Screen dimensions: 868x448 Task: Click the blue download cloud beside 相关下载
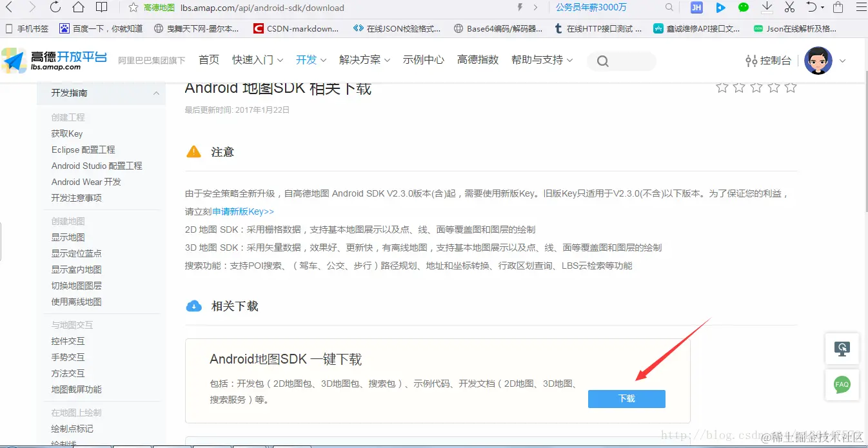pos(194,306)
